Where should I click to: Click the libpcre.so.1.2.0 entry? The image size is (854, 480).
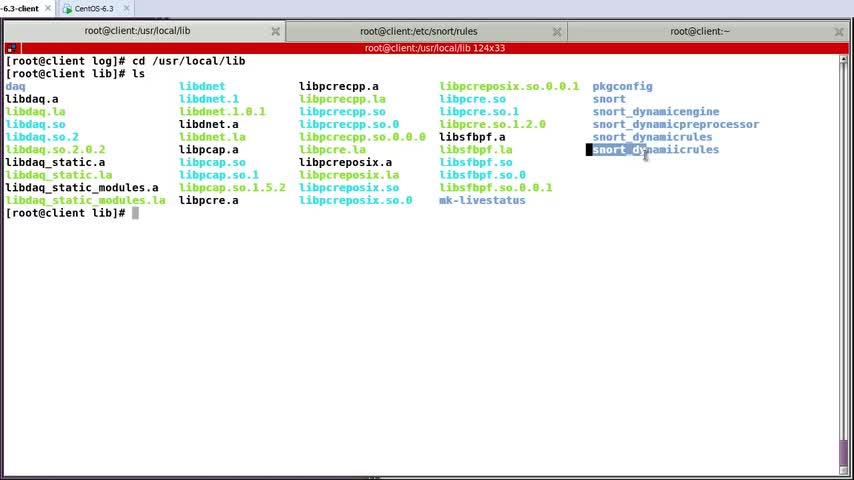click(x=492, y=124)
